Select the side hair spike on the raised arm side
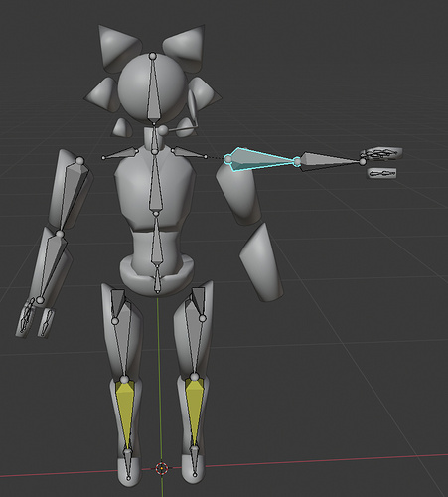 point(206,94)
